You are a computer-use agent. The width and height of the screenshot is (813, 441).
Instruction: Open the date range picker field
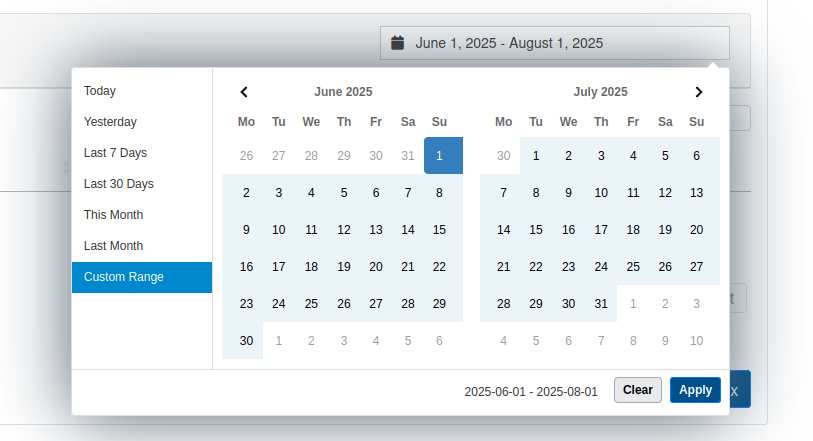point(554,43)
